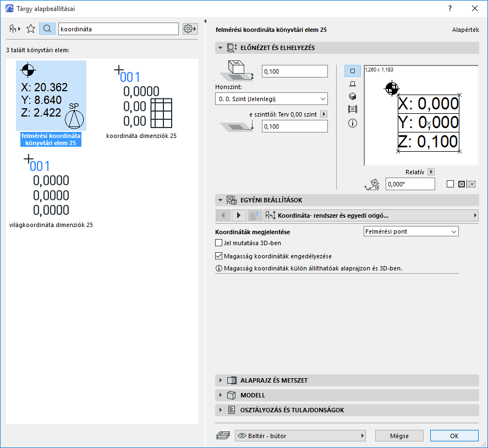Screen dimensions: 488x448
Task: Open the Beltér - bútor layer dropdown
Action: [300, 435]
